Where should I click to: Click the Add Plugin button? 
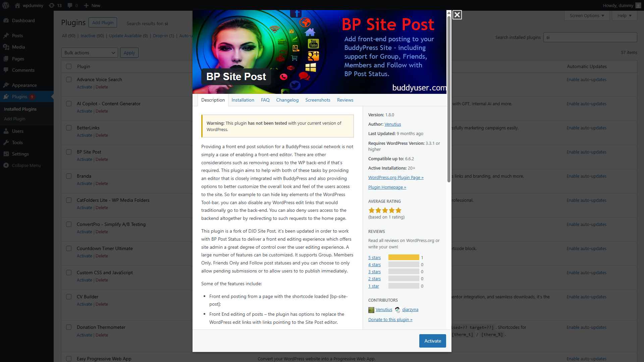(103, 22)
